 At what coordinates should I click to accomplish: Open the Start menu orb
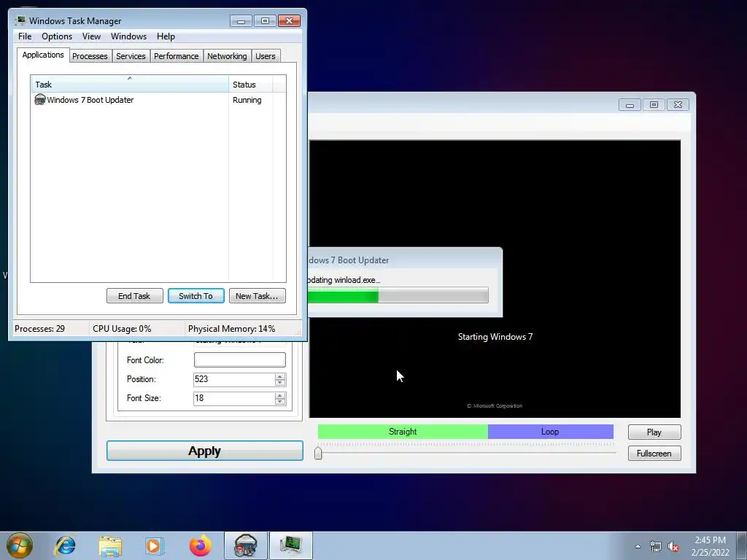tap(19, 545)
